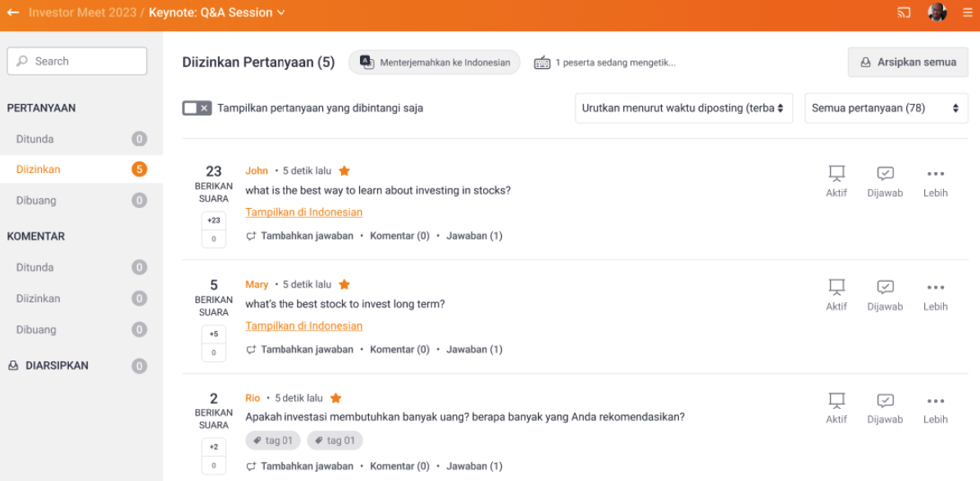
Task: Mark Mary's question as Dijawab
Action: pyautogui.click(x=885, y=295)
